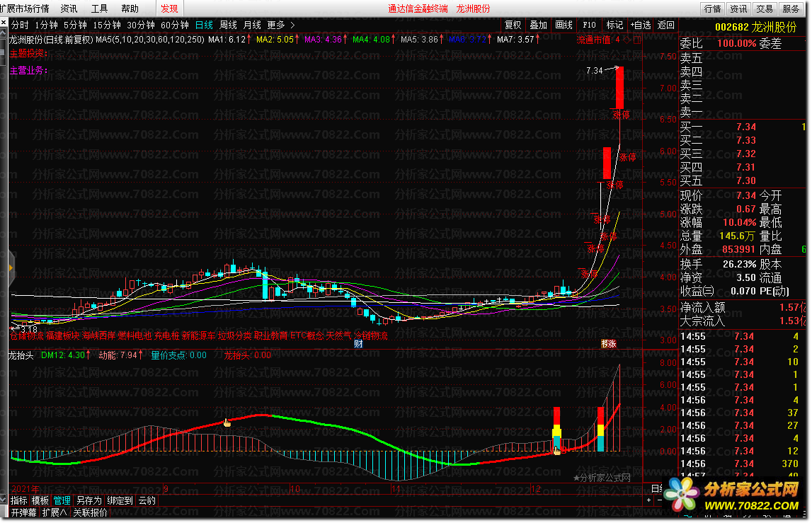Click the diamond icon beside 流通市值
This screenshot has height=523, width=812.
(626, 40)
